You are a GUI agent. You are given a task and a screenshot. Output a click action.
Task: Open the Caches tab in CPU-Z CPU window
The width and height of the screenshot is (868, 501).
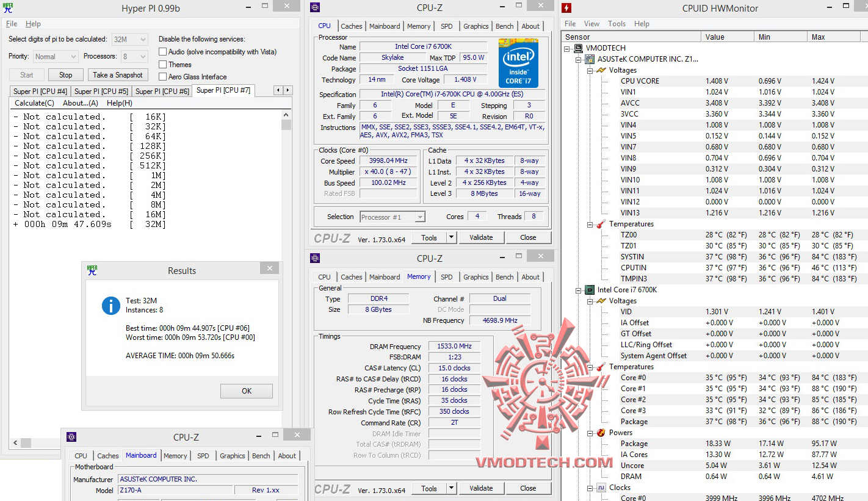tap(352, 26)
